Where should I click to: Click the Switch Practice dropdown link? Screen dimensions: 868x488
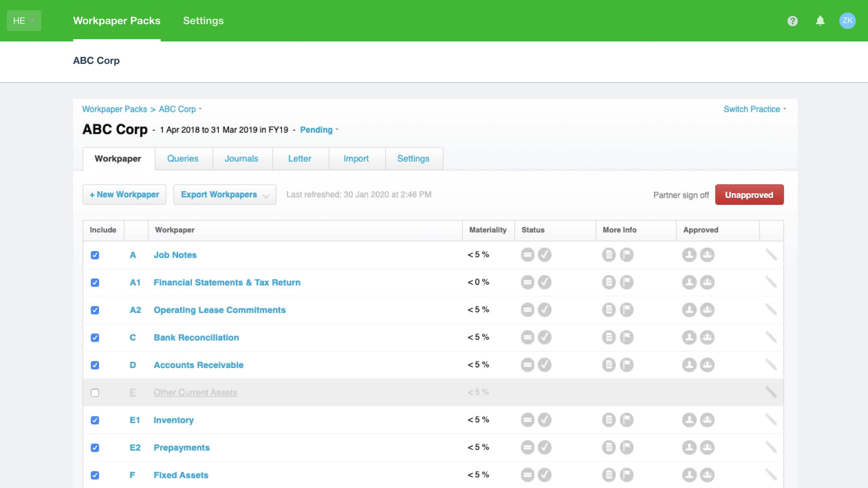(x=755, y=109)
